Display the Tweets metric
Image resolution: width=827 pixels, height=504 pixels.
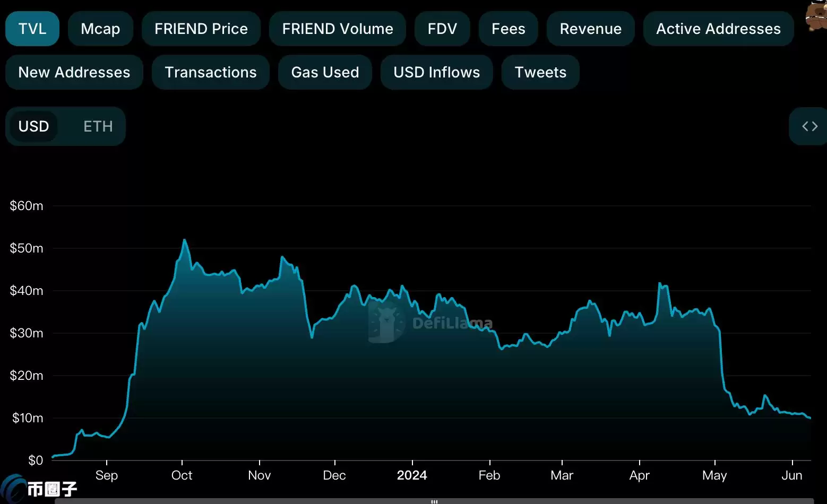(x=540, y=72)
